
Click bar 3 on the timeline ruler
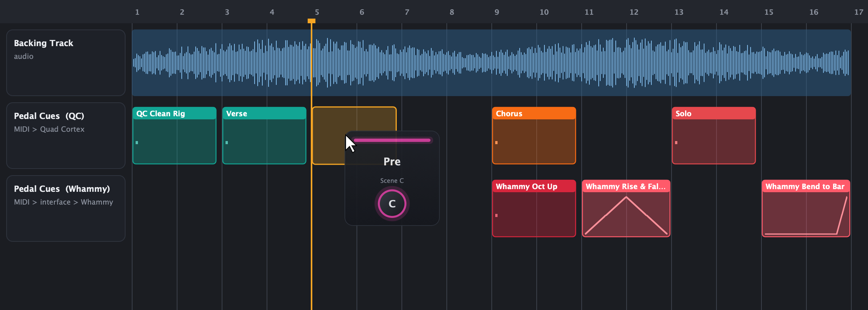[227, 12]
